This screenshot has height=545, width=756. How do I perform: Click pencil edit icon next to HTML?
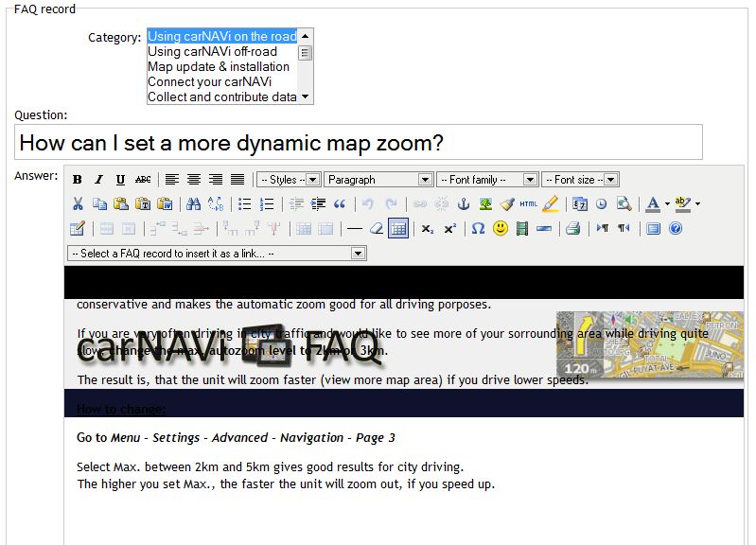551,204
